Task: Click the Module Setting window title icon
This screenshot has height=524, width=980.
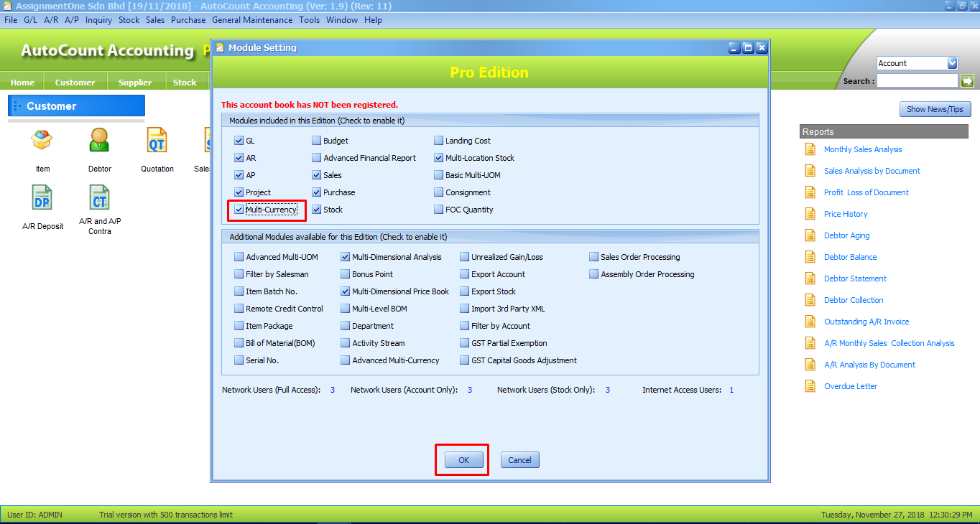Action: coord(221,47)
